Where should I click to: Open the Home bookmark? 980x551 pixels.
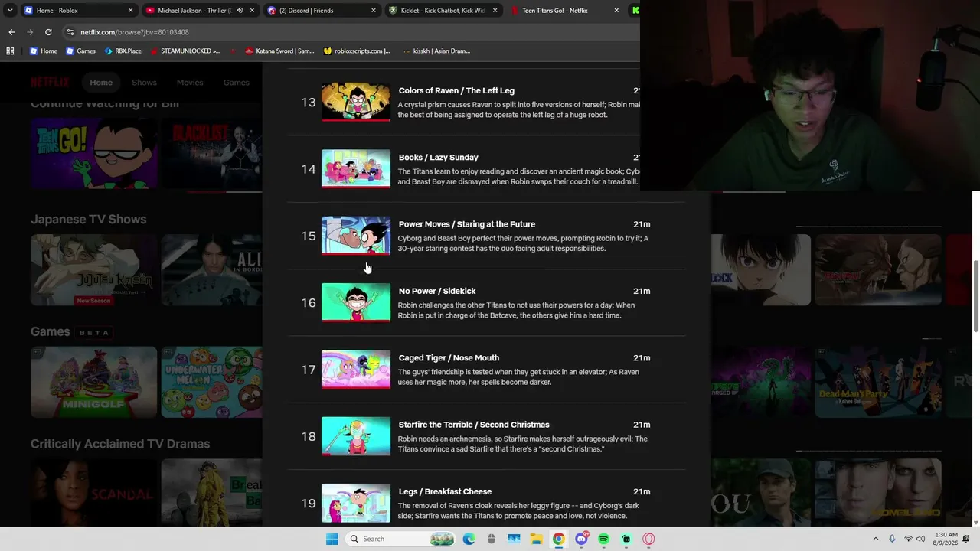tap(43, 51)
